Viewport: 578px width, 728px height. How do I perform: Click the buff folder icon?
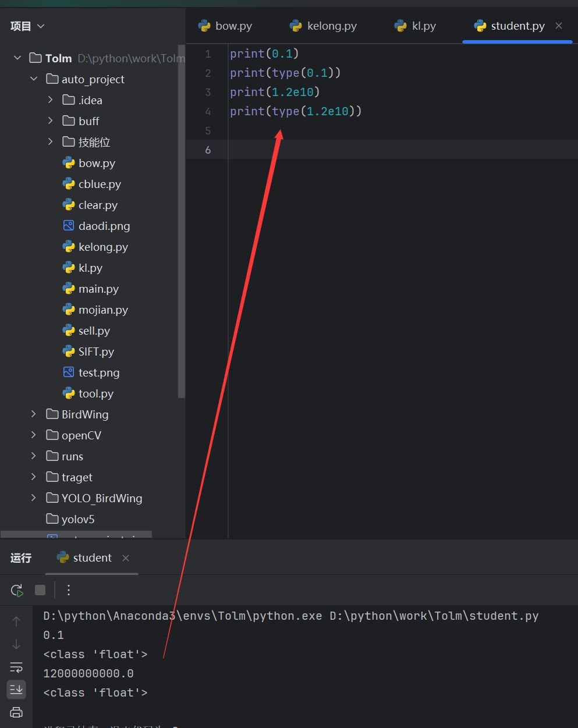(69, 121)
